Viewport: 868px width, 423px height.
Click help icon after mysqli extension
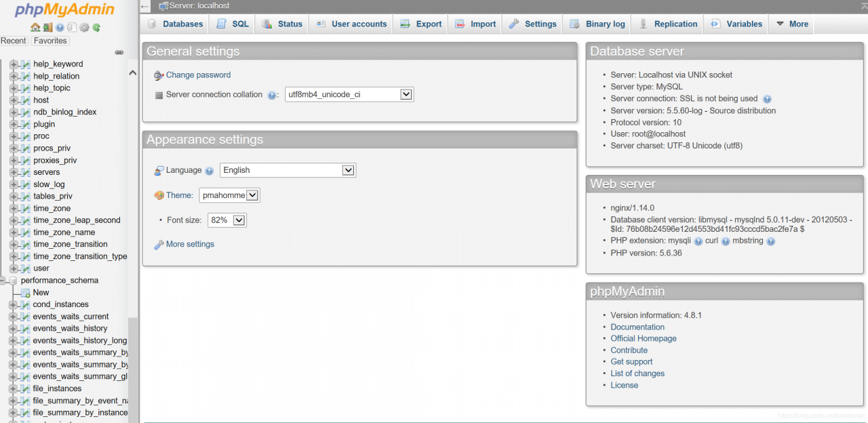pyautogui.click(x=698, y=241)
